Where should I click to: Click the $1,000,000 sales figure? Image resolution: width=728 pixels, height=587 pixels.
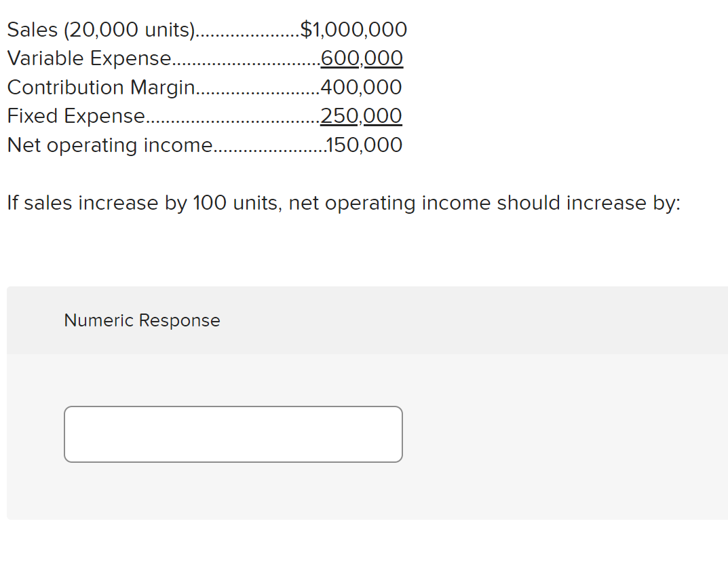click(x=353, y=29)
